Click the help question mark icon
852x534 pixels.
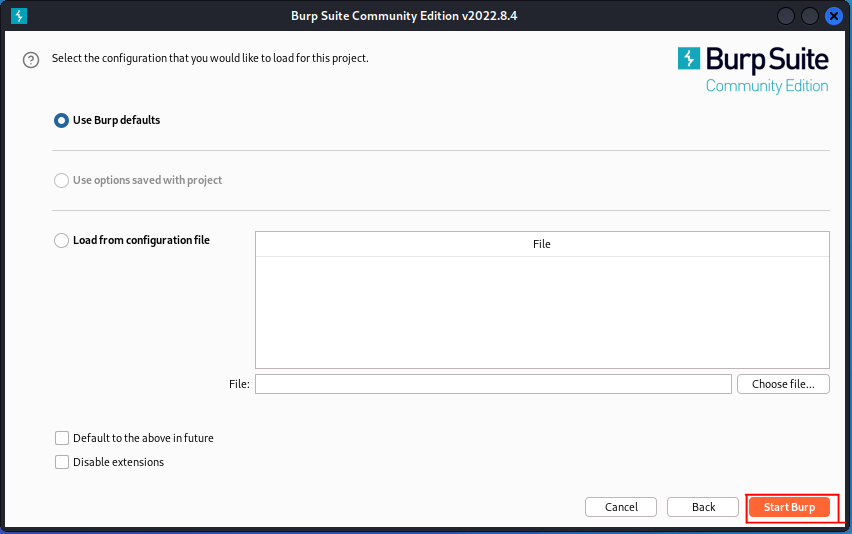click(31, 60)
